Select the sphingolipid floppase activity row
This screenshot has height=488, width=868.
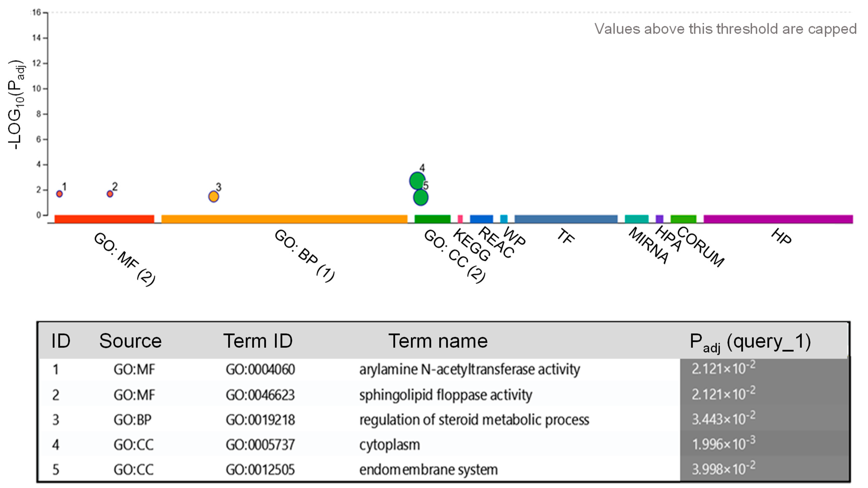tap(445, 395)
